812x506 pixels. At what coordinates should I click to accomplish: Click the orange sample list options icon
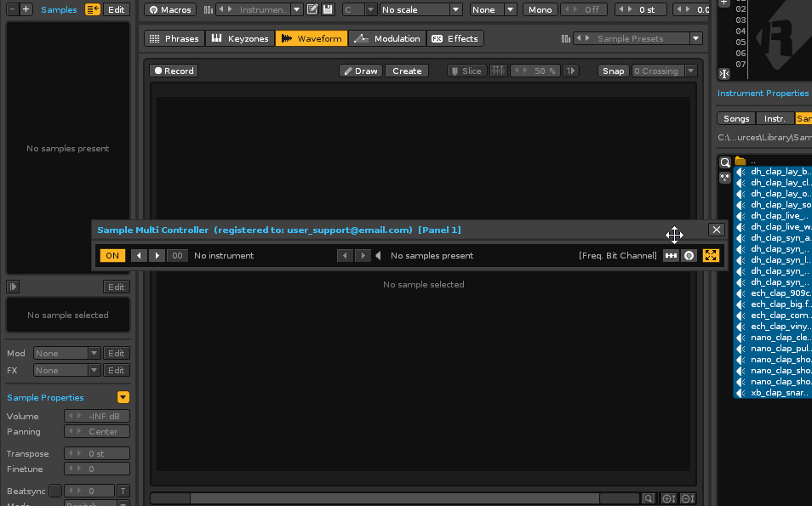pyautogui.click(x=93, y=9)
